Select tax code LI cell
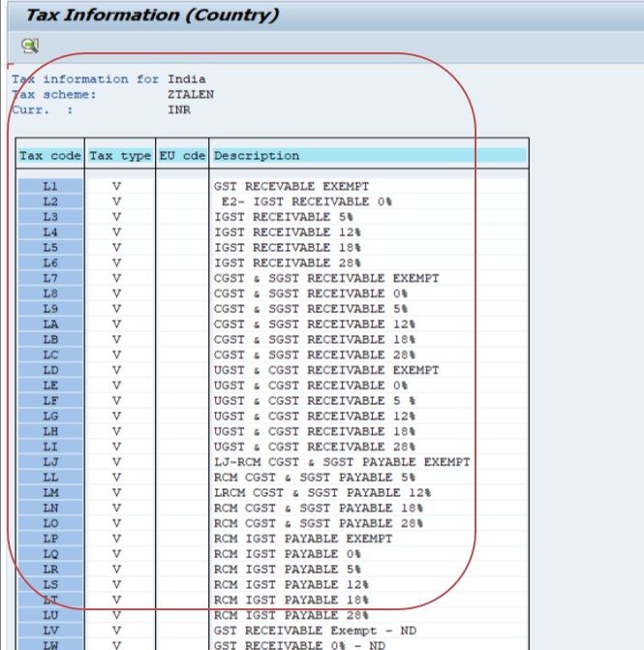644x650 pixels. (50, 447)
